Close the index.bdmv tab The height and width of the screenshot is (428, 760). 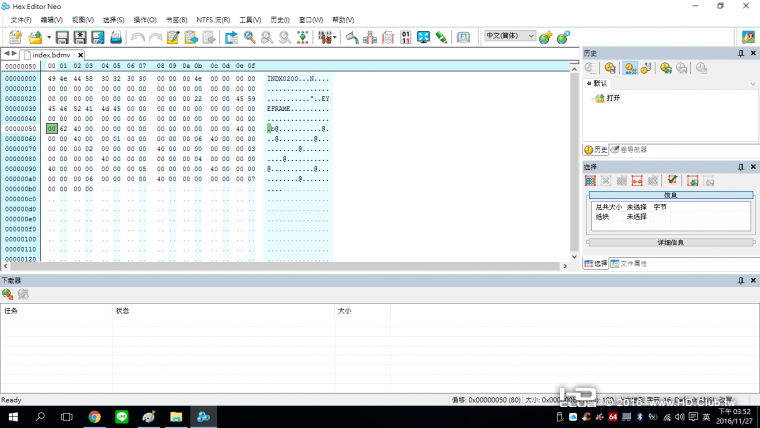[80, 55]
